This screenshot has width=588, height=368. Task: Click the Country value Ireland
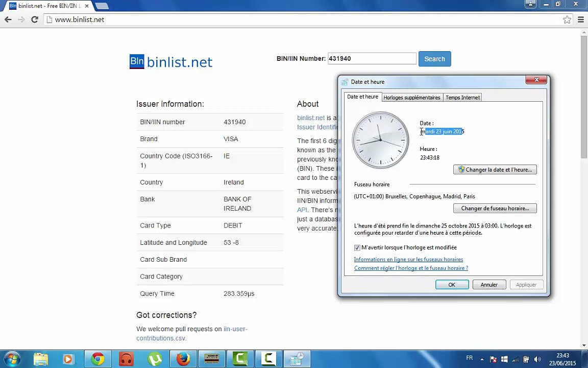(x=234, y=182)
